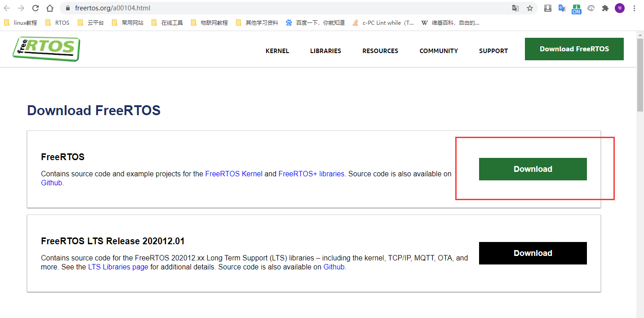Click the green ON extension icon
The width and height of the screenshot is (644, 318).
(x=576, y=9)
